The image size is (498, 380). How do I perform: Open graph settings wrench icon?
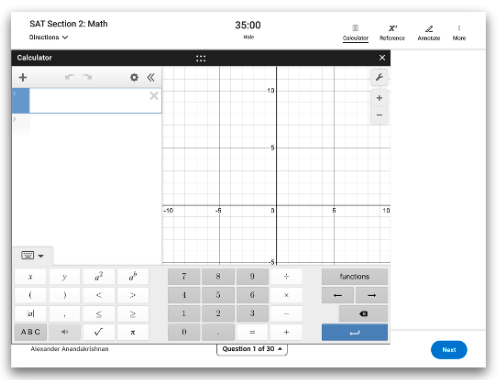(379, 78)
